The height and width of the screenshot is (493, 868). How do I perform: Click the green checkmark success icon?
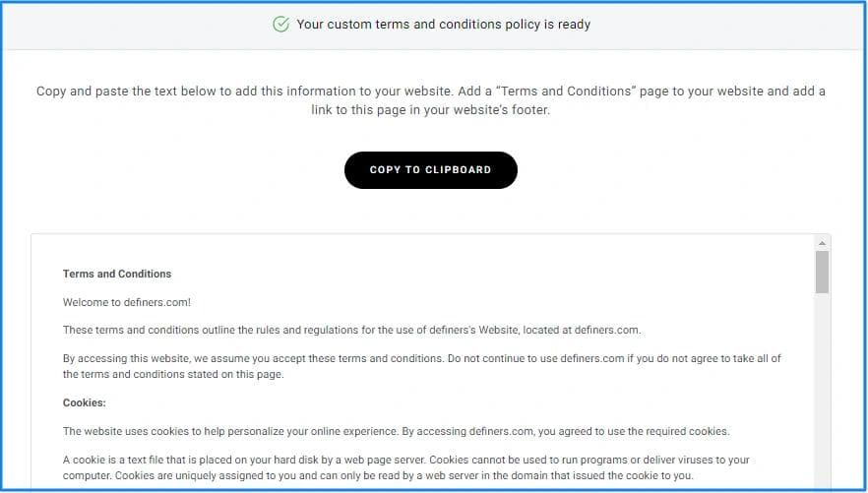(281, 24)
